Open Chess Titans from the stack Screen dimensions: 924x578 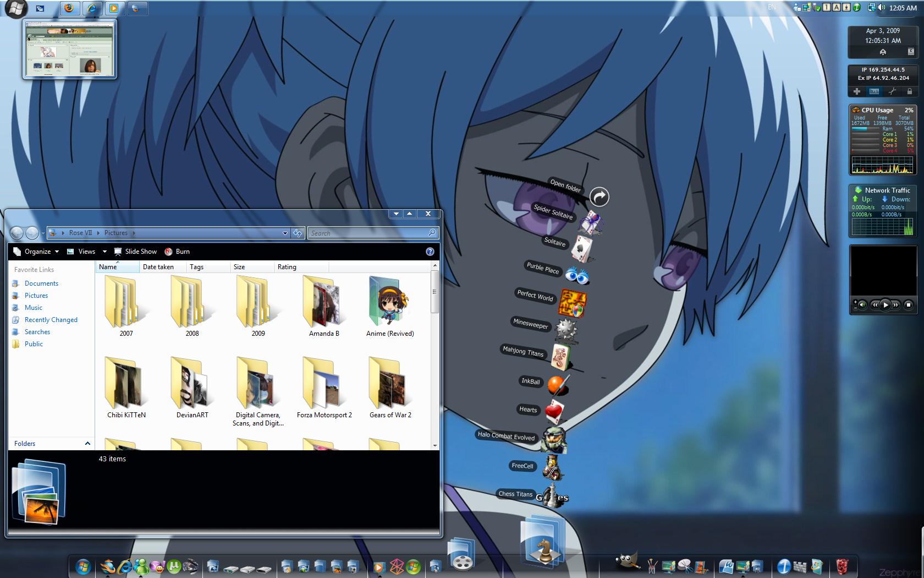coord(552,495)
